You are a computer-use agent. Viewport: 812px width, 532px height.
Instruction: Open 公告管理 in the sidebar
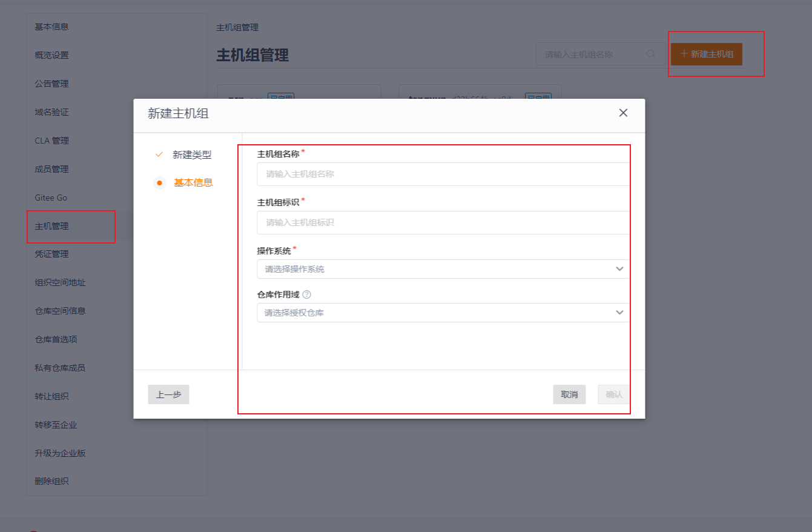(51, 84)
